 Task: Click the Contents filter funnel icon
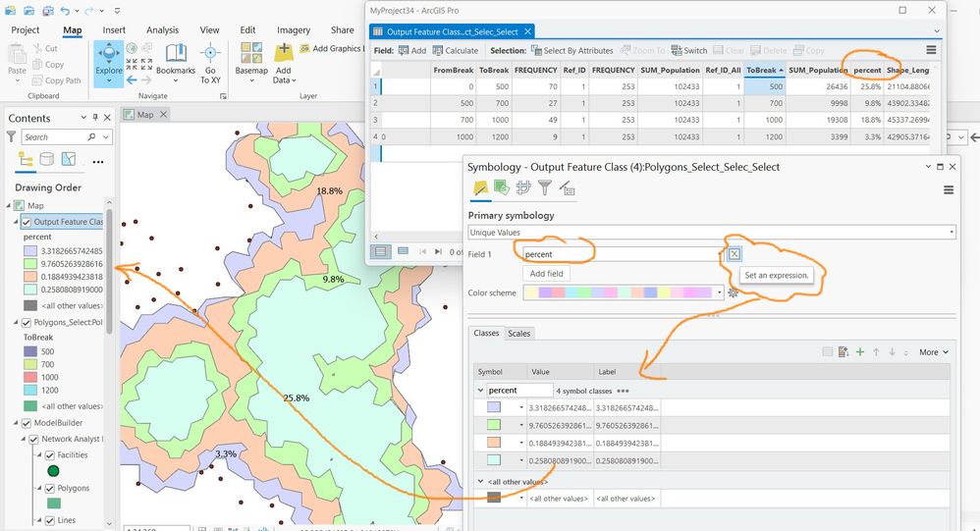11,136
